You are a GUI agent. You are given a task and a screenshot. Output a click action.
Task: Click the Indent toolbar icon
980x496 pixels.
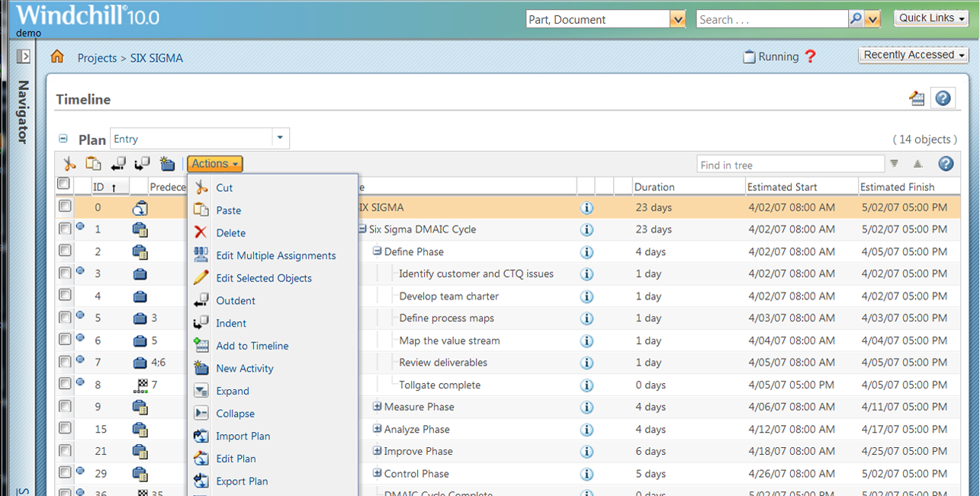tap(143, 164)
